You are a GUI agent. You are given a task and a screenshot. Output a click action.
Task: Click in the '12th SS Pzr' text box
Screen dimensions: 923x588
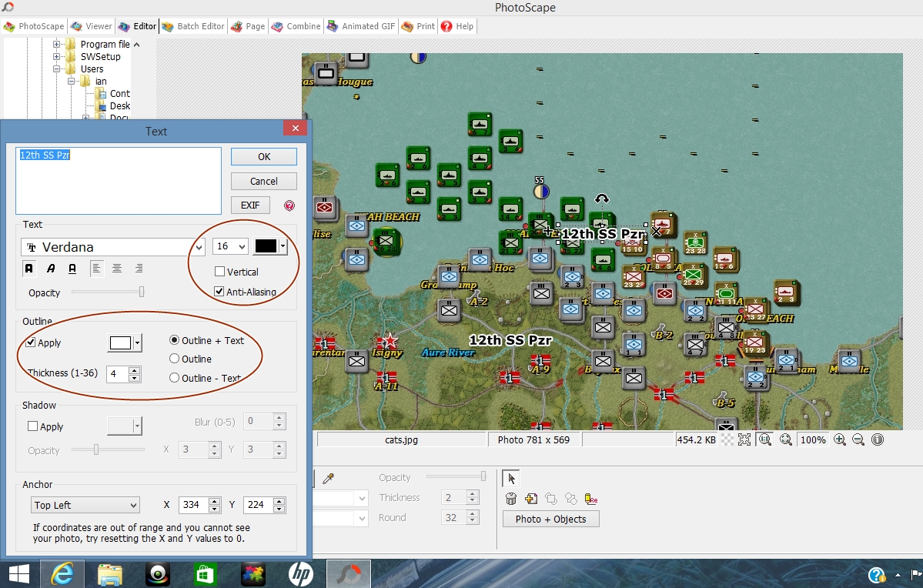tap(119, 181)
